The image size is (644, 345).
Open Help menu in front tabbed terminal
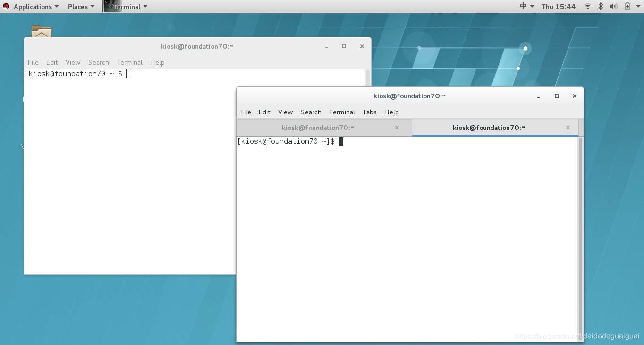tap(391, 112)
